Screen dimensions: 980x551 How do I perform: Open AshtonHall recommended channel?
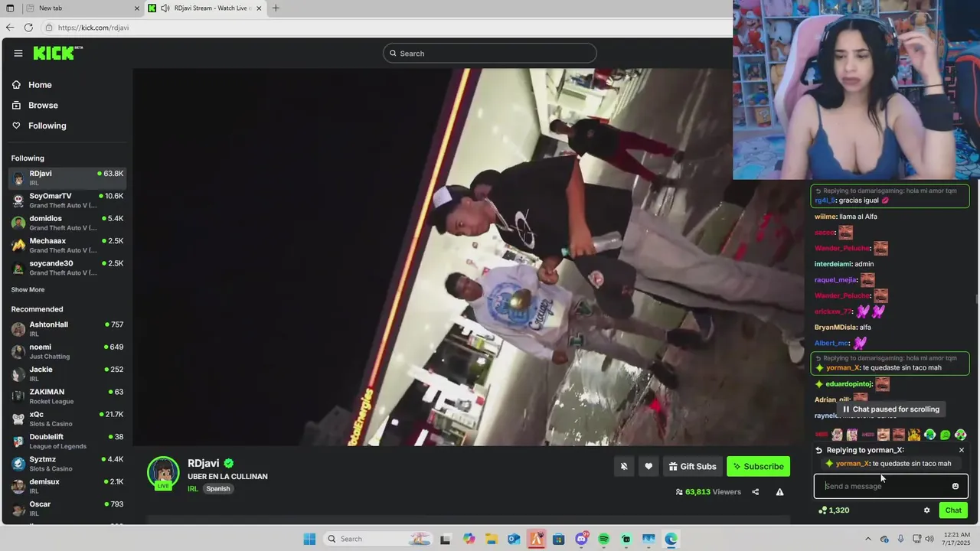[x=67, y=329]
